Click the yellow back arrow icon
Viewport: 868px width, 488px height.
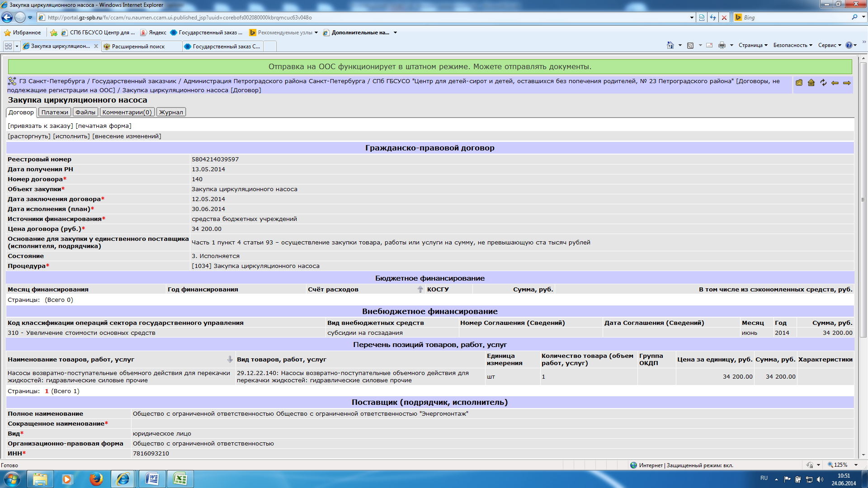point(835,83)
